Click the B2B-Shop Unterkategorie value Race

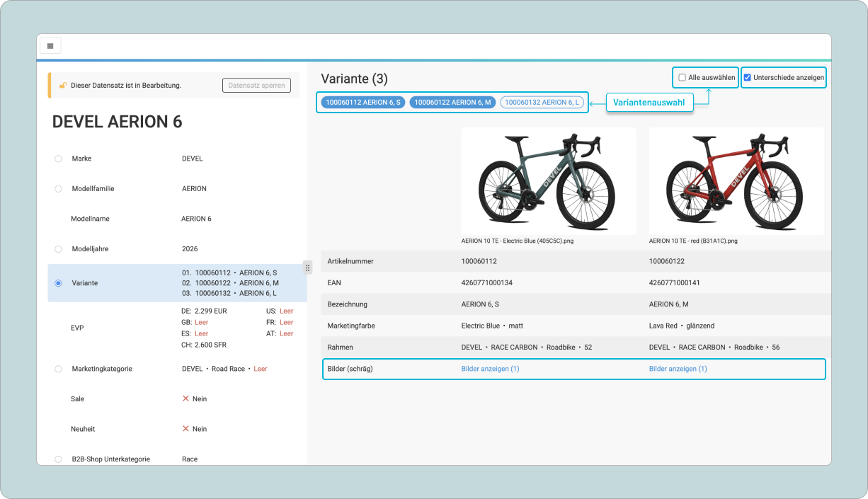coord(190,459)
